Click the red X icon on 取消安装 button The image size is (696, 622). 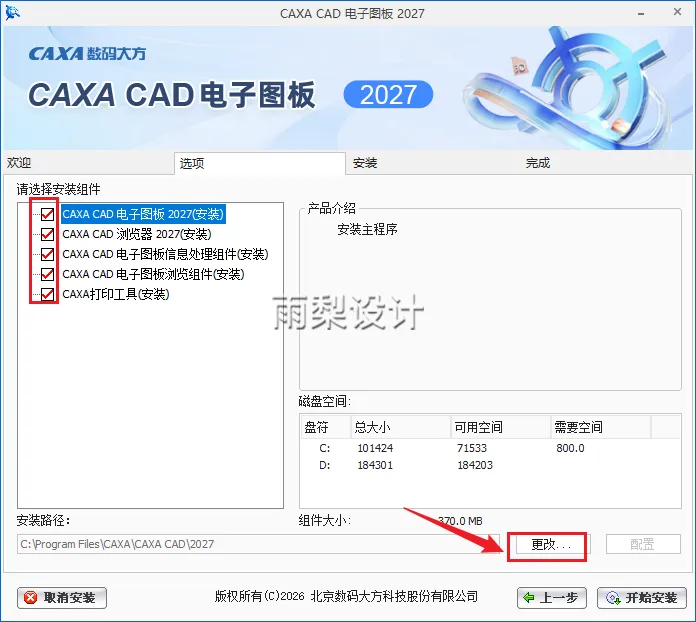pyautogui.click(x=30, y=598)
